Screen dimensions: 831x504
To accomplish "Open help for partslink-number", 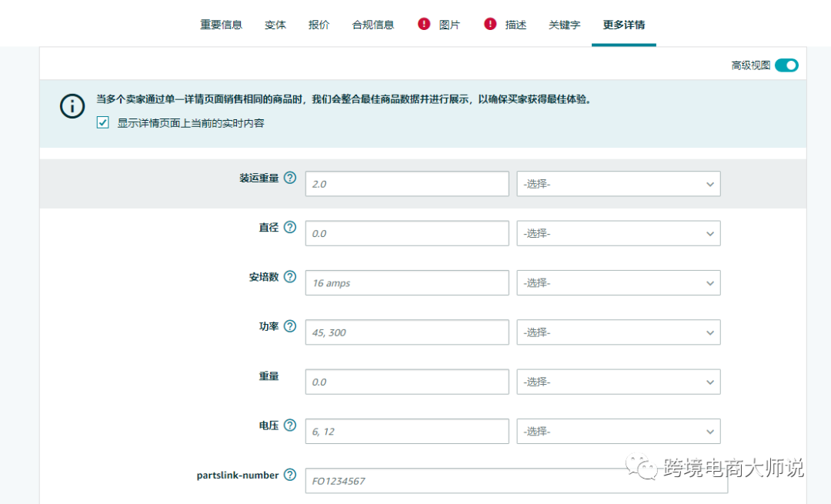I will tap(289, 475).
